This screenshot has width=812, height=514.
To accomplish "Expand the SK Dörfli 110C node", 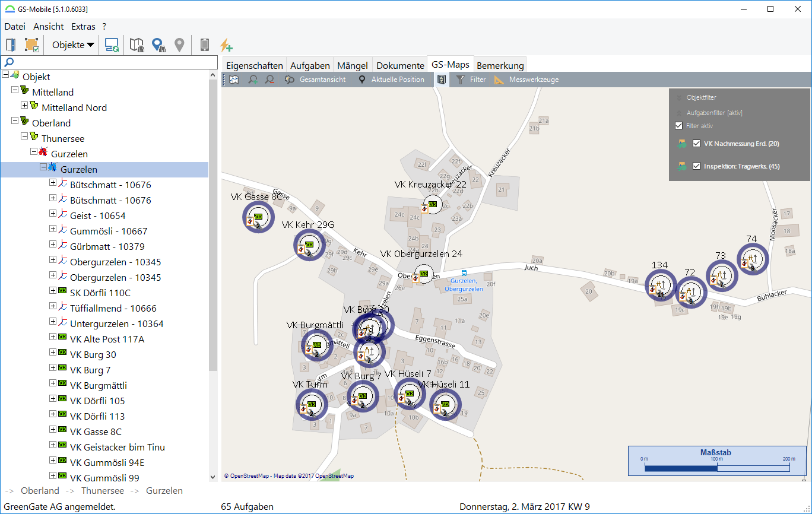I will pyautogui.click(x=53, y=290).
